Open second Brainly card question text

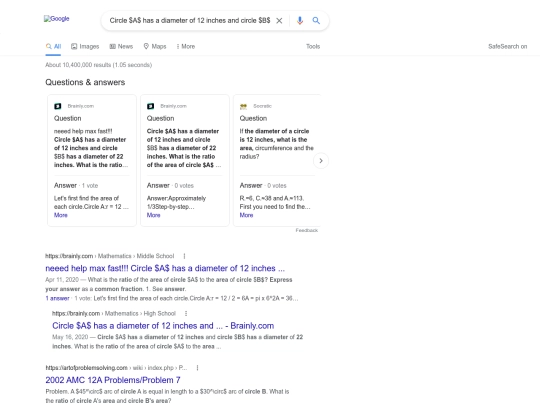tap(184, 148)
